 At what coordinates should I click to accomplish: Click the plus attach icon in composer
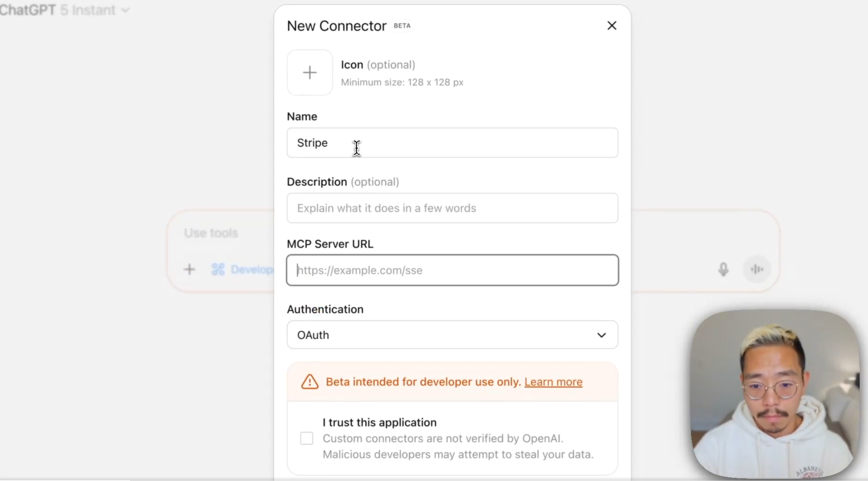pyautogui.click(x=189, y=269)
